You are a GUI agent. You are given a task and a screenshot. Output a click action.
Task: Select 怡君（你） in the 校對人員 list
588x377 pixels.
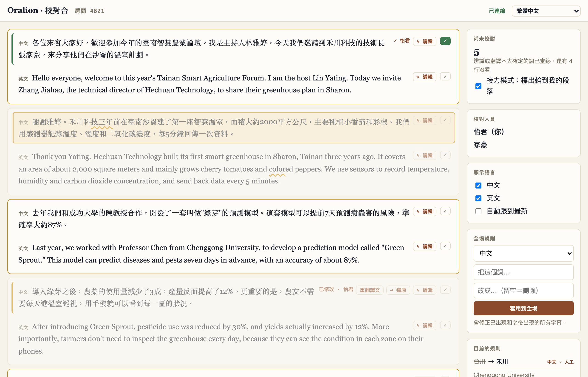click(489, 132)
